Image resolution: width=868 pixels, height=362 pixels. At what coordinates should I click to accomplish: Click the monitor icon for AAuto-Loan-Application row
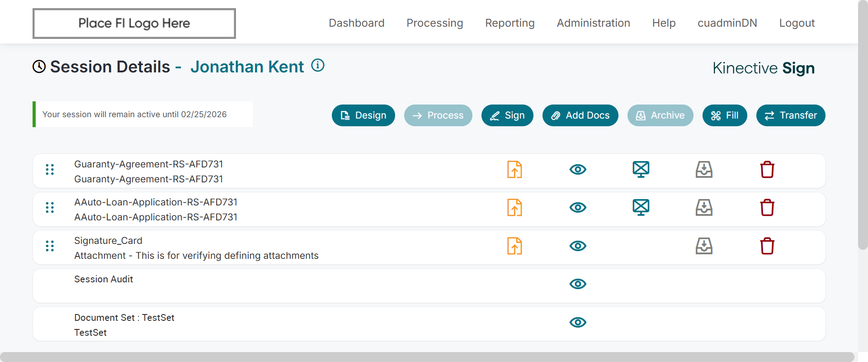(x=641, y=208)
